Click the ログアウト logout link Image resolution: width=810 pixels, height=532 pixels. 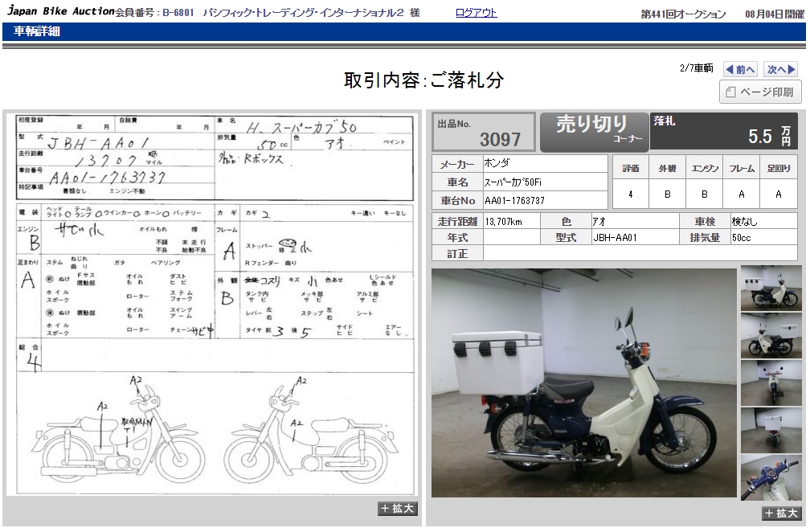click(x=476, y=12)
